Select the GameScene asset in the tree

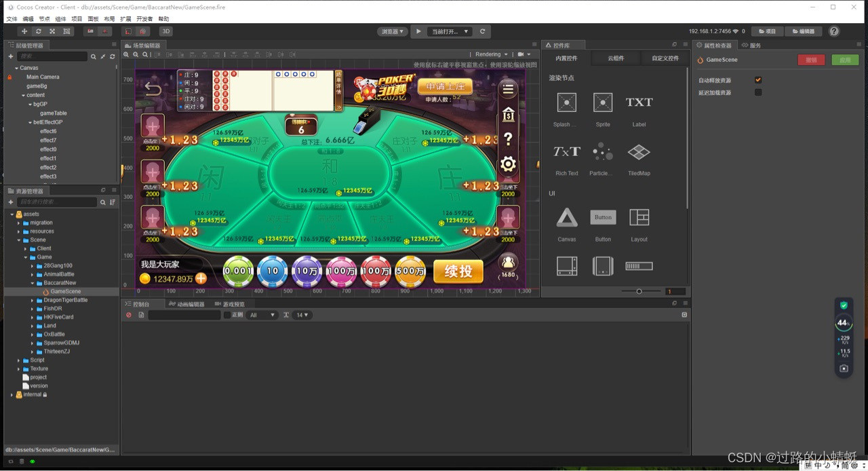65,291
